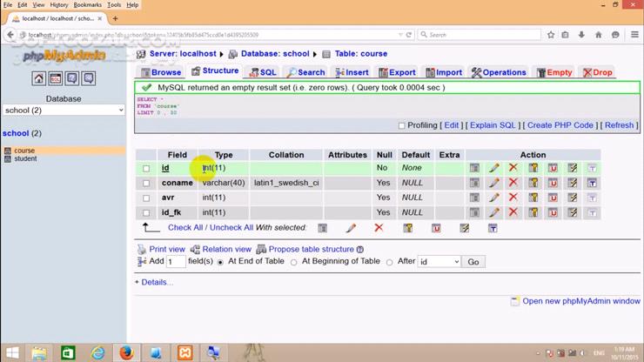Add index icon on id_fk row
The height and width of the screenshot is (362, 644).
pos(573,212)
